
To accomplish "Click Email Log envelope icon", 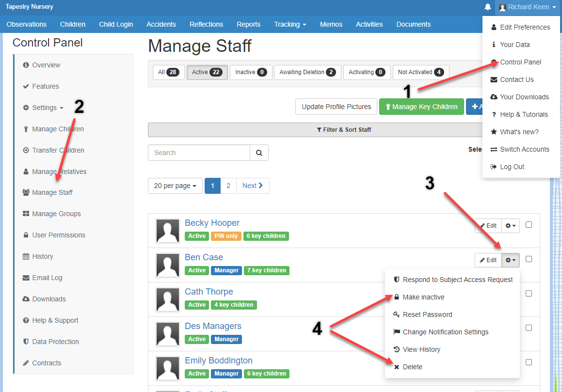I will pos(26,278).
